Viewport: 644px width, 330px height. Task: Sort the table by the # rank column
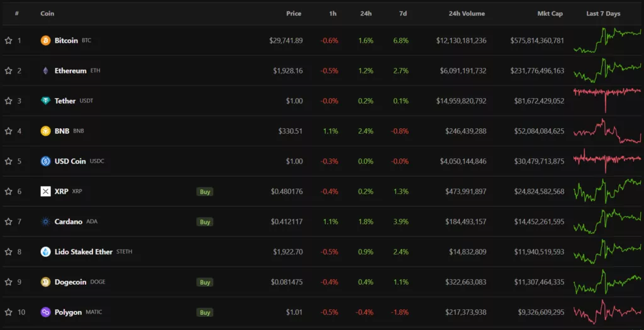pyautogui.click(x=17, y=14)
